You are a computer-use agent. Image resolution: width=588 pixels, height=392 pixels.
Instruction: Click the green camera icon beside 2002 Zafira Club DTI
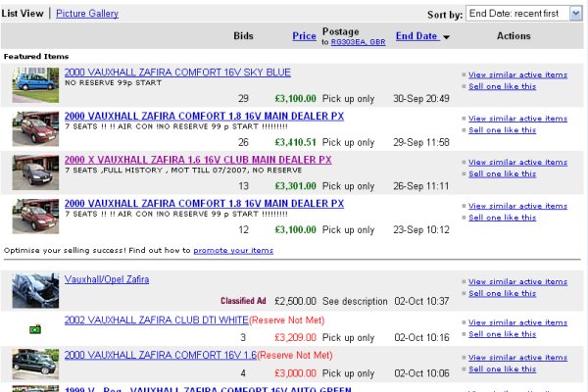click(35, 329)
